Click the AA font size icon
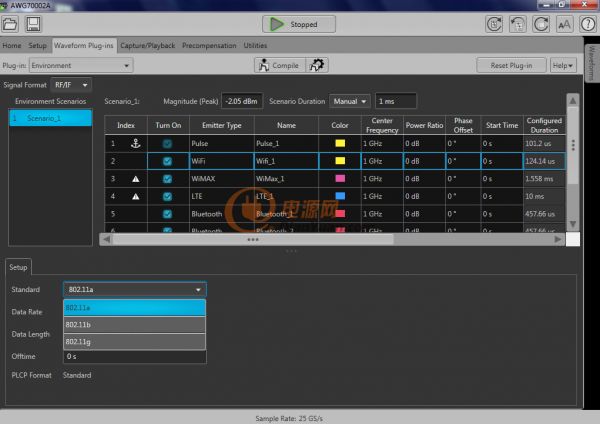The width and height of the screenshot is (600, 424). click(x=564, y=24)
